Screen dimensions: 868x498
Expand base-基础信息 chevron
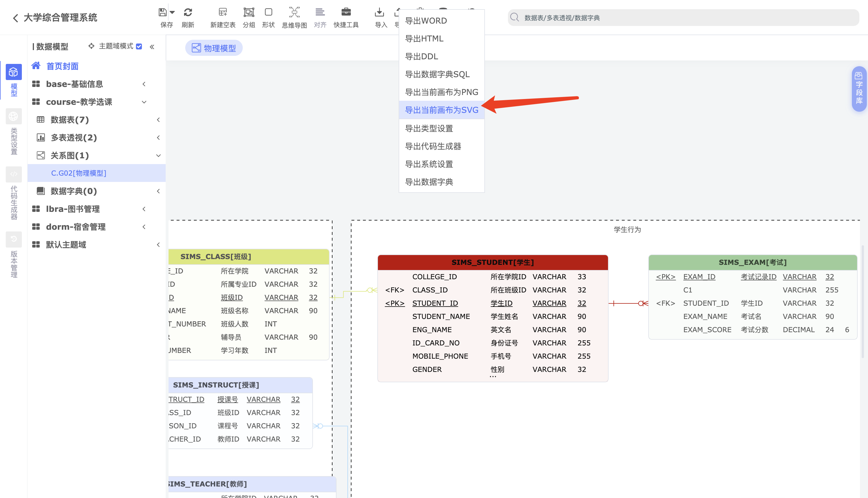pos(144,84)
